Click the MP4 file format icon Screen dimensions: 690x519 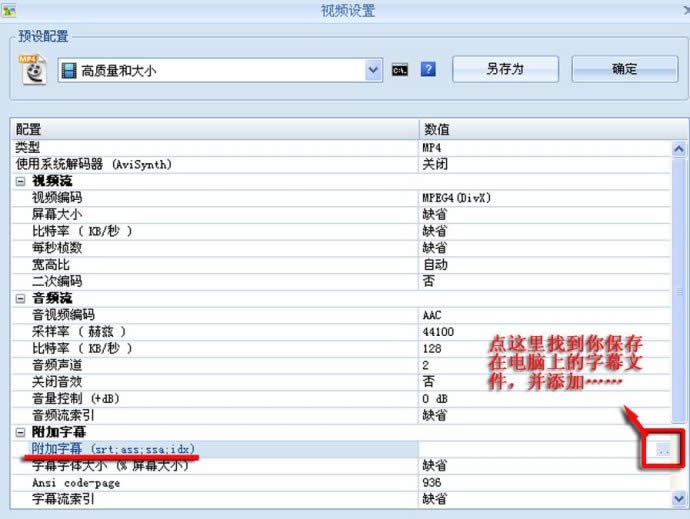click(x=35, y=69)
